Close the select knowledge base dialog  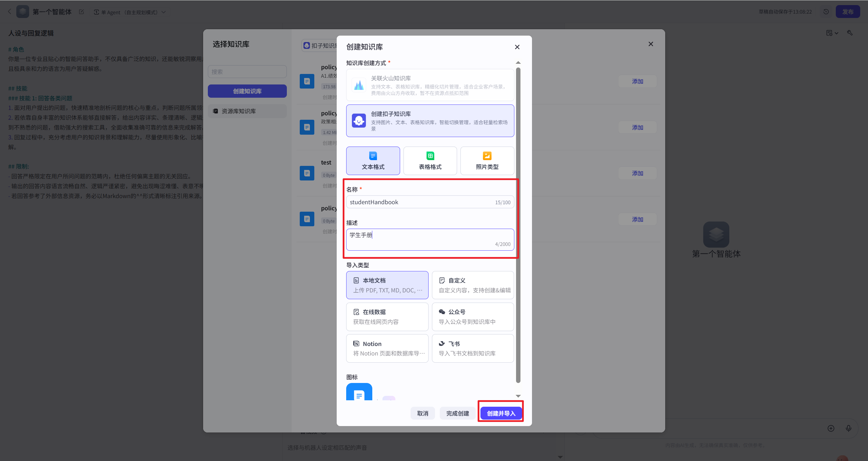(651, 44)
